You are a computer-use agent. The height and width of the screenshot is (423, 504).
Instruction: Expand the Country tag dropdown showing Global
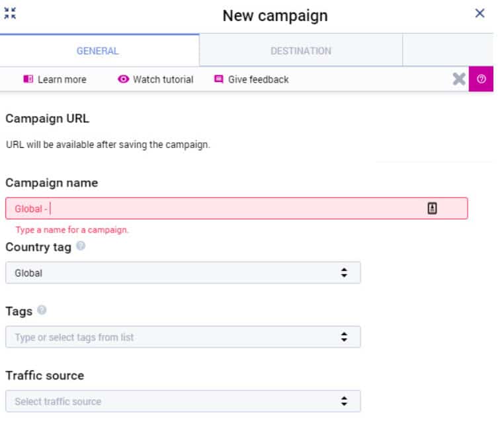[183, 272]
